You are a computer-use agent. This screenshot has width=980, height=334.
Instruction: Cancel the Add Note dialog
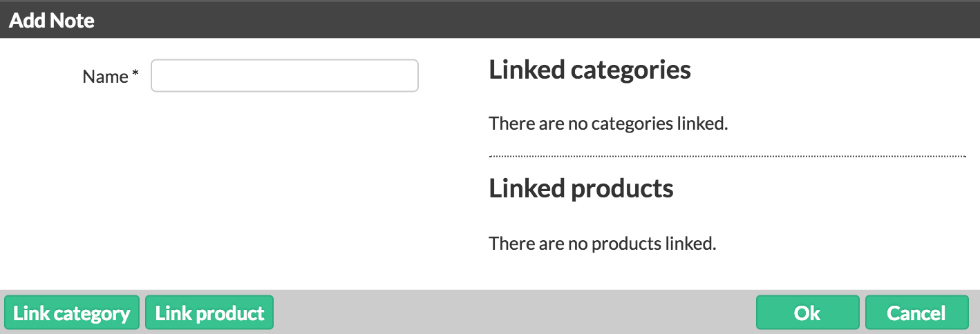tap(916, 313)
